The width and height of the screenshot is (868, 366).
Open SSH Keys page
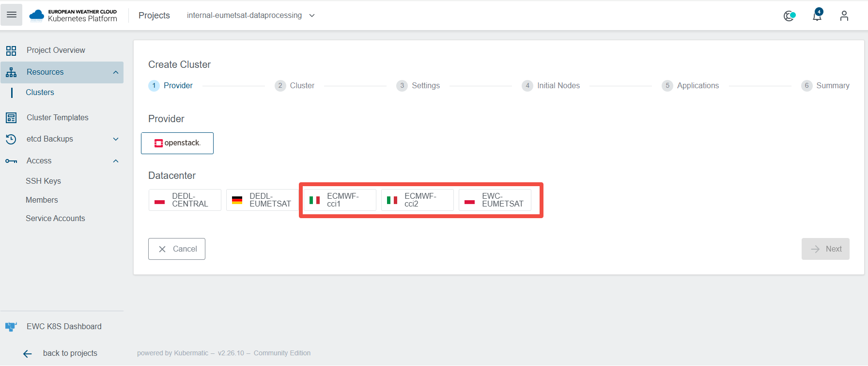[43, 181]
